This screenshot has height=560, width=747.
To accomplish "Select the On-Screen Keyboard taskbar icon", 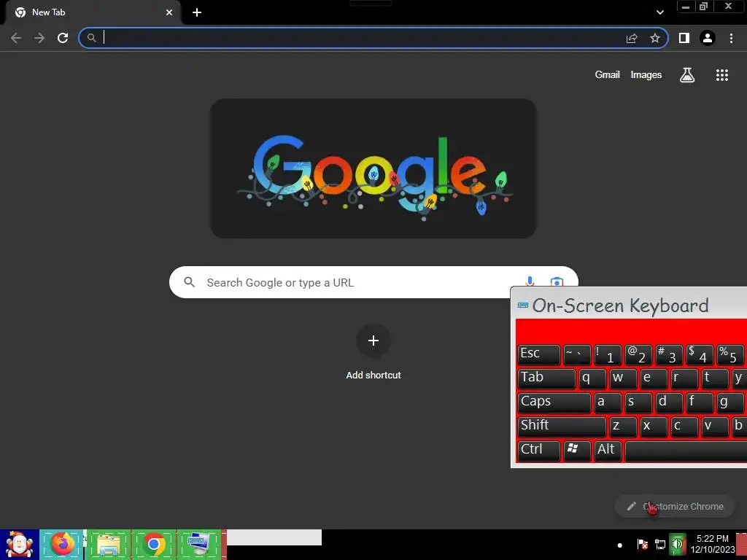I will coord(199,545).
